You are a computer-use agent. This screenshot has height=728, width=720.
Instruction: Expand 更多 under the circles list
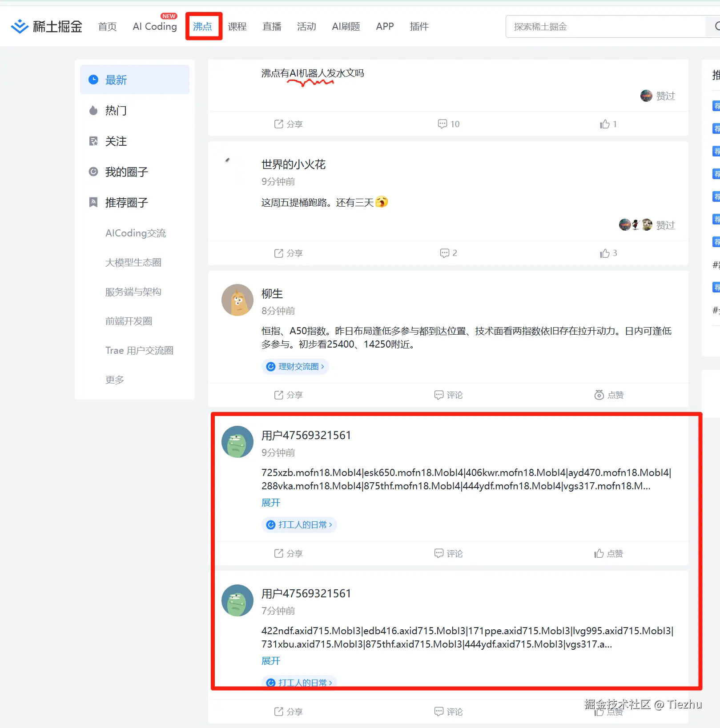point(114,380)
